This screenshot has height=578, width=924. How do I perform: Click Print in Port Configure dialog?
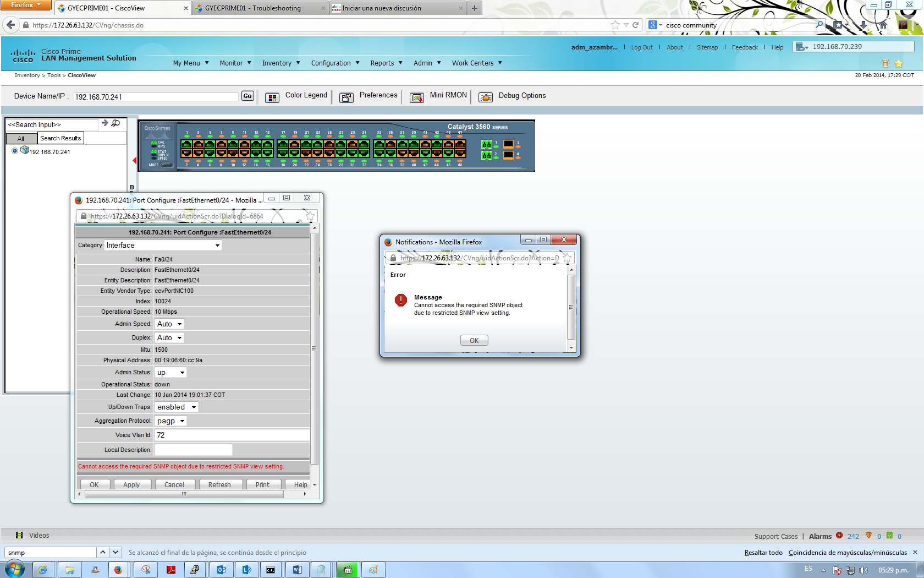pyautogui.click(x=262, y=485)
